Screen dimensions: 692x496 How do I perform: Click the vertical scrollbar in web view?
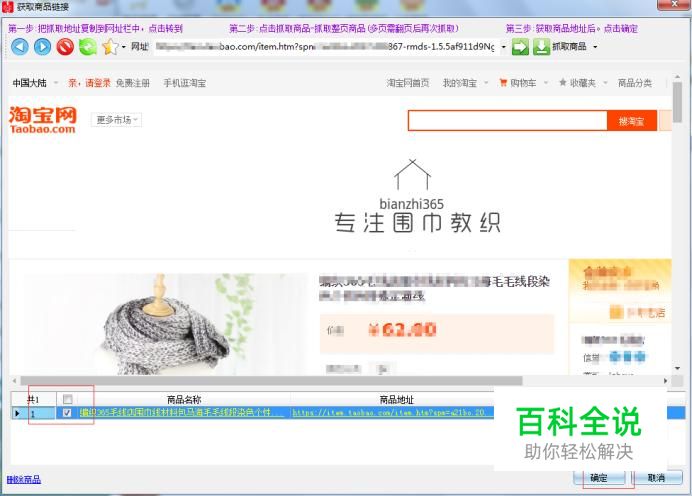677,100
